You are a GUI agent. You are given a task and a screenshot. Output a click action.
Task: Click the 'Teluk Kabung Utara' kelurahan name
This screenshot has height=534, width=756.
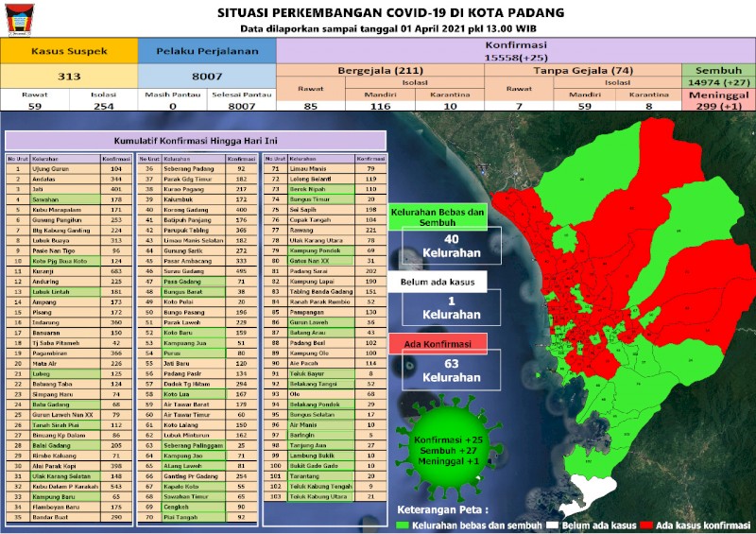318,496
